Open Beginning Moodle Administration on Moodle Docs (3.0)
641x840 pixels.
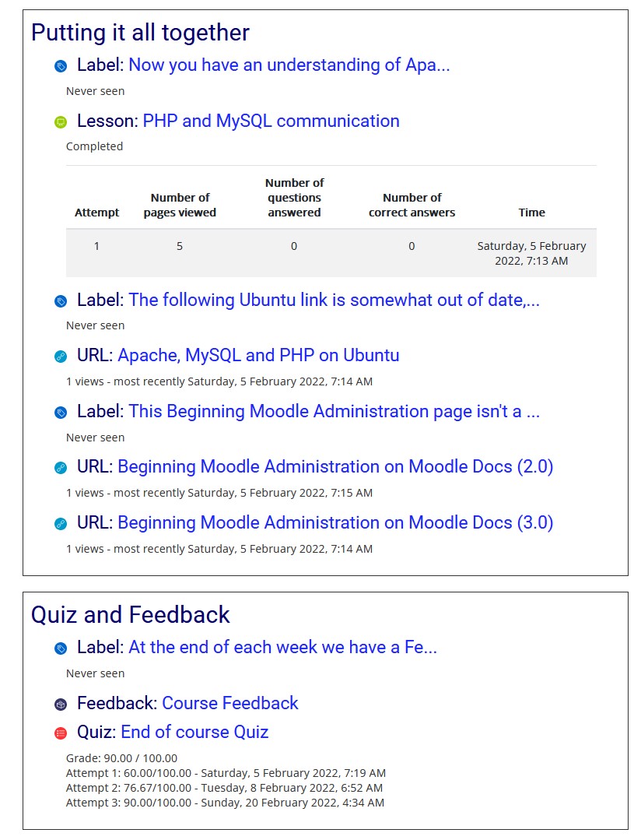tap(335, 522)
